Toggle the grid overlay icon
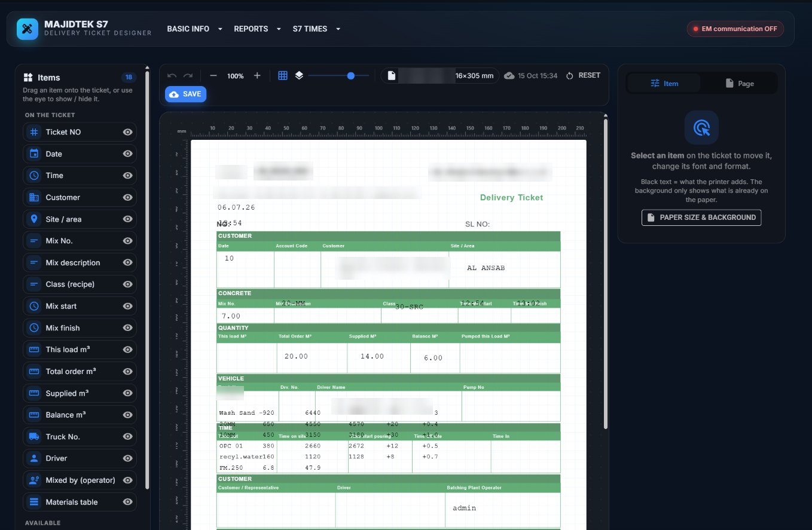Viewport: 812px width, 530px height. [x=283, y=76]
